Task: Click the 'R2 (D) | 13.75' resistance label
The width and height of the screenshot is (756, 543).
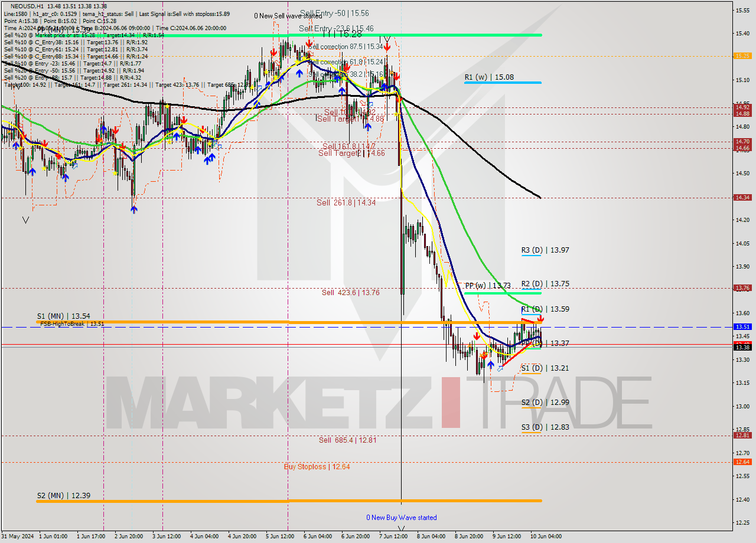Action: tap(545, 284)
